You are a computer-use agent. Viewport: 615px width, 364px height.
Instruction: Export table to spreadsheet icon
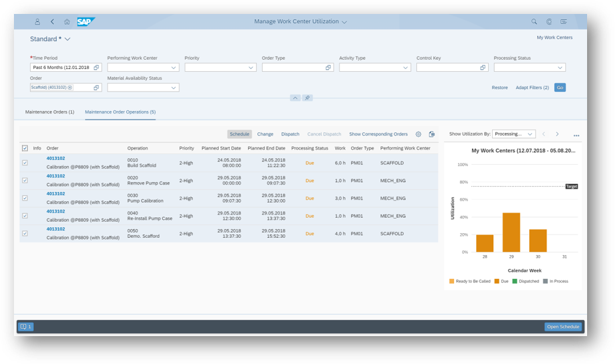(x=432, y=134)
